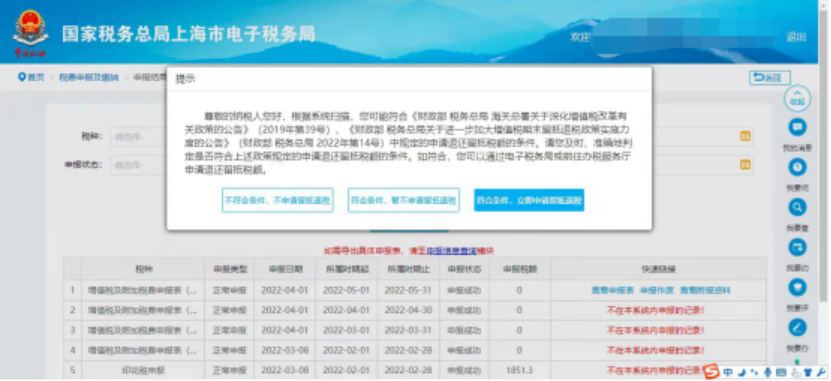The image size is (831, 381).
Task: Open the 申报状态 dropdown
Action: coord(138,165)
